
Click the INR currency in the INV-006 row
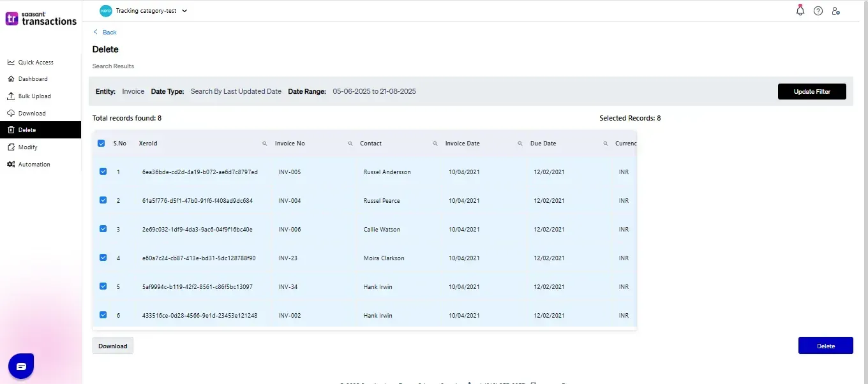click(624, 230)
